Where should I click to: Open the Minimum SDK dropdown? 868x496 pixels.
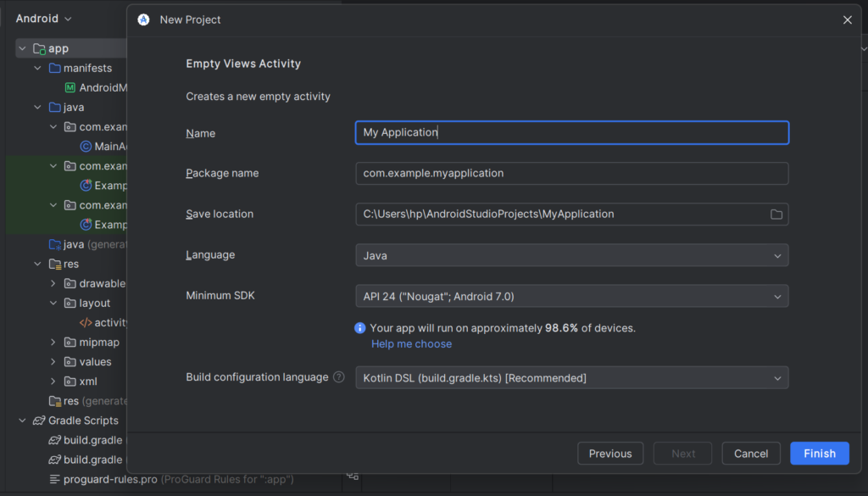point(572,296)
